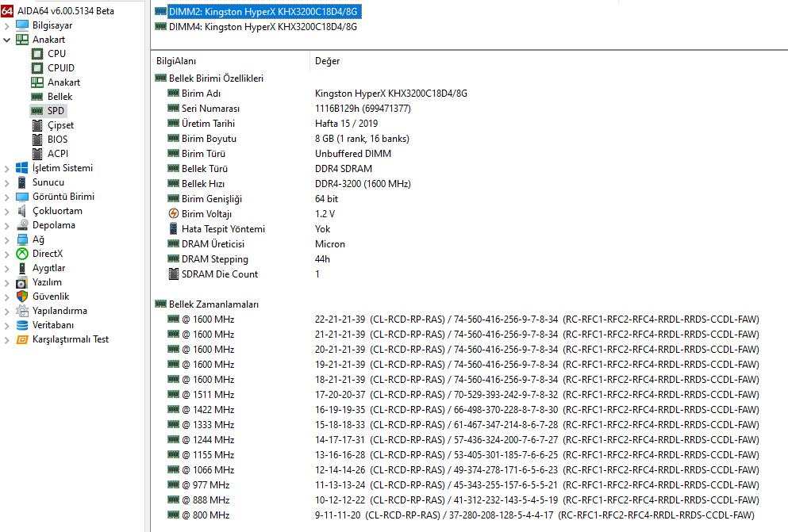The height and width of the screenshot is (532, 788).
Task: Click the BIOS chip icon
Action: coord(37,139)
